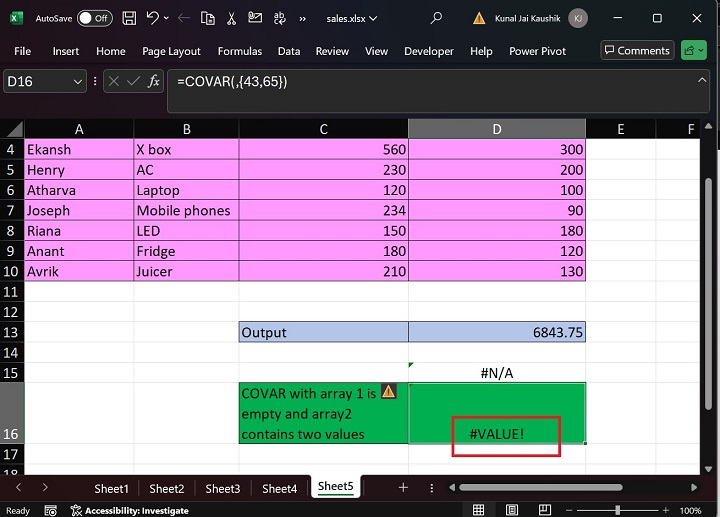
Task: Click the Find and Replace icon
Action: pyautogui.click(x=279, y=18)
